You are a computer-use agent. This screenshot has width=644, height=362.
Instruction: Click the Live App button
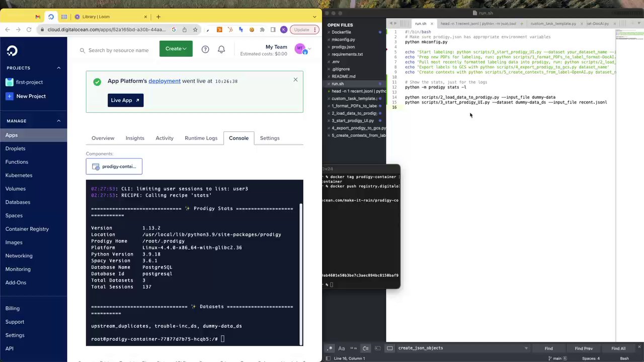125,100
